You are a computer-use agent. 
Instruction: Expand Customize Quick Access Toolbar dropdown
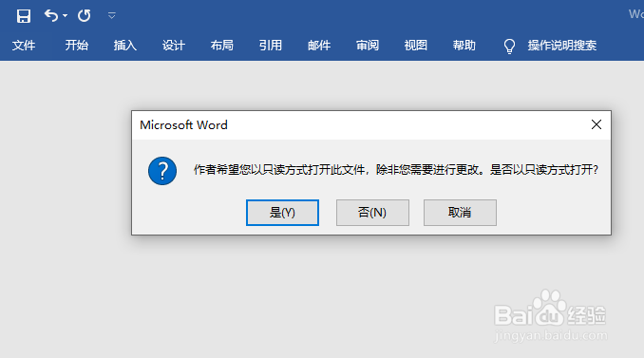[x=111, y=16]
